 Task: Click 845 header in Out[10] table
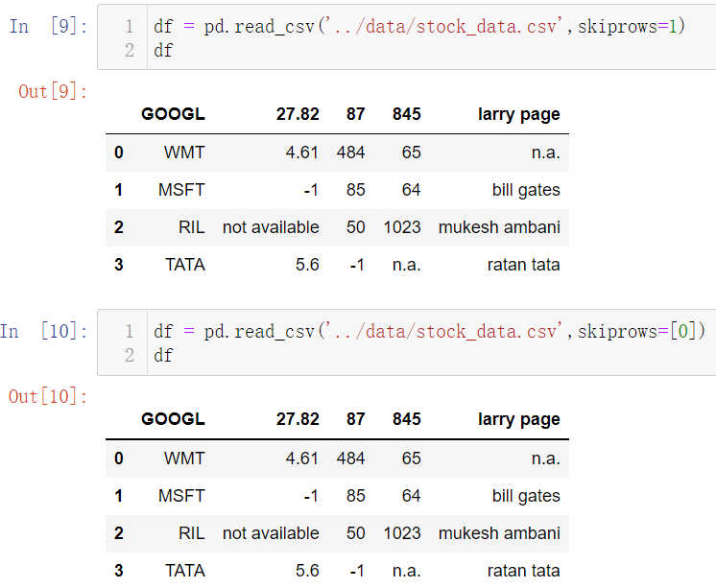coord(406,419)
